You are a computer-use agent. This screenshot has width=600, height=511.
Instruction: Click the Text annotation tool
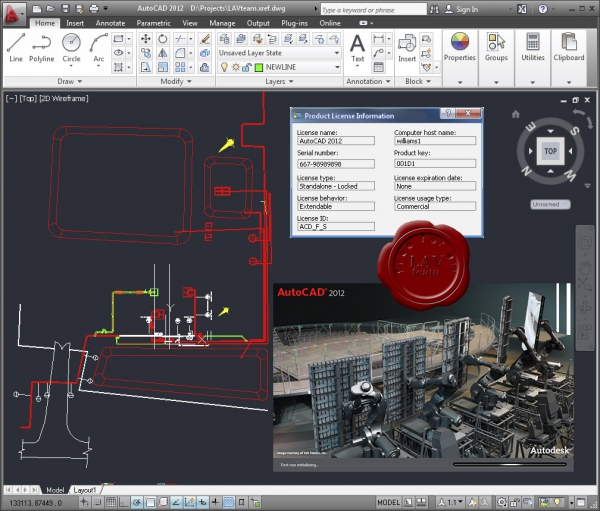tap(357, 48)
